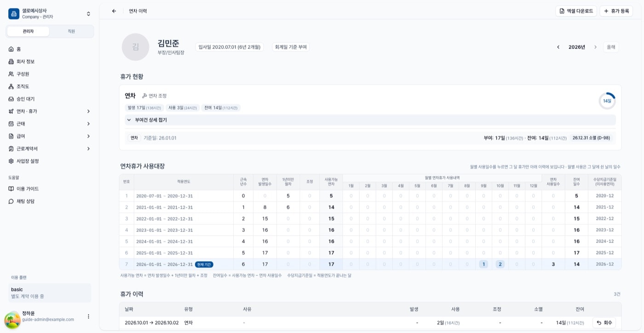644x333 pixels.
Task: Click 회수 on the 2026.10.01 leave row
Action: [604, 323]
